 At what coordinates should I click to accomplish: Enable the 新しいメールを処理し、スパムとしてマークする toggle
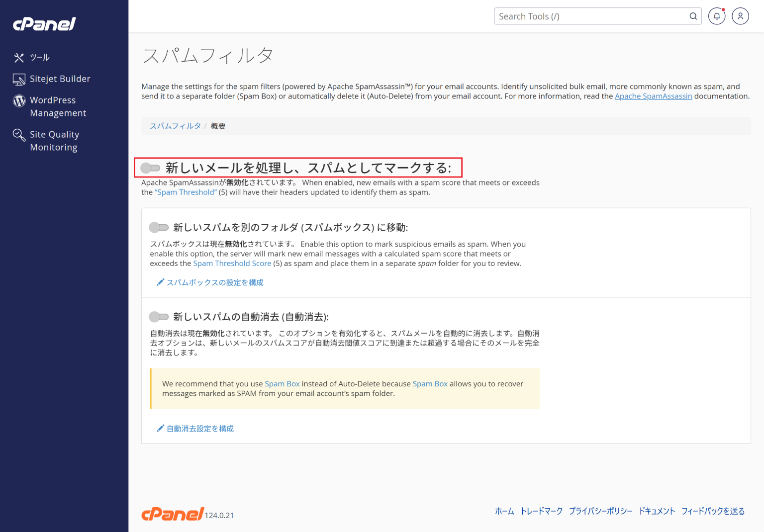[151, 168]
